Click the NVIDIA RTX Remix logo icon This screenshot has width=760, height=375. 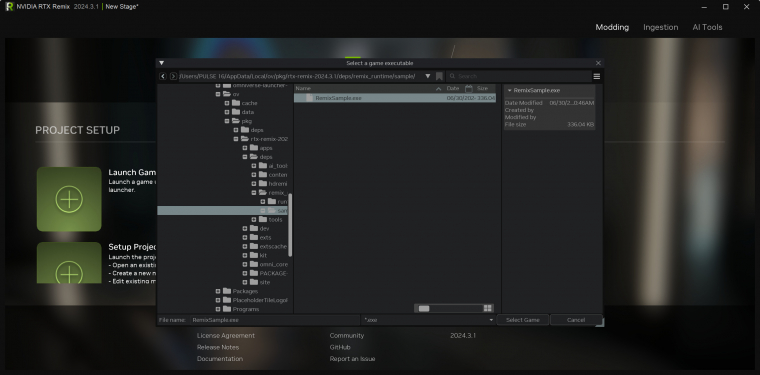pos(9,7)
